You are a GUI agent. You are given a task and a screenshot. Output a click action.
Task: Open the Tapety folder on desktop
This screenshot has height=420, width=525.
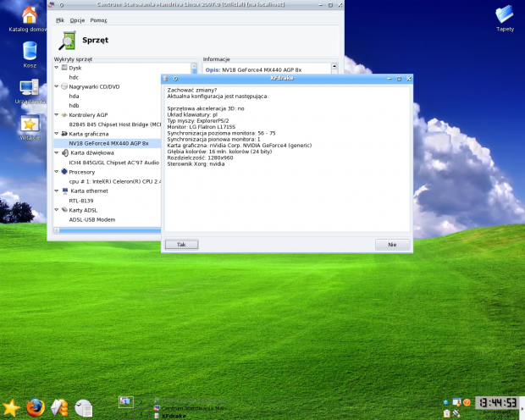[x=504, y=14]
